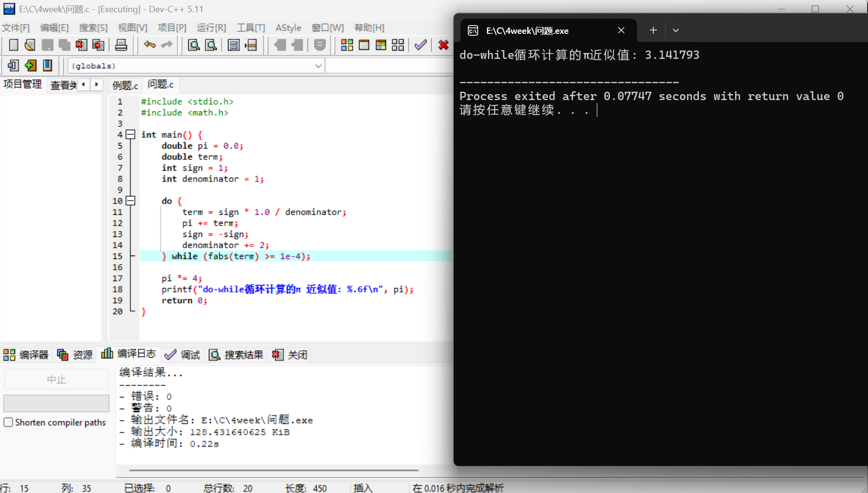Click the terminal icon on the console tab

coord(473,31)
